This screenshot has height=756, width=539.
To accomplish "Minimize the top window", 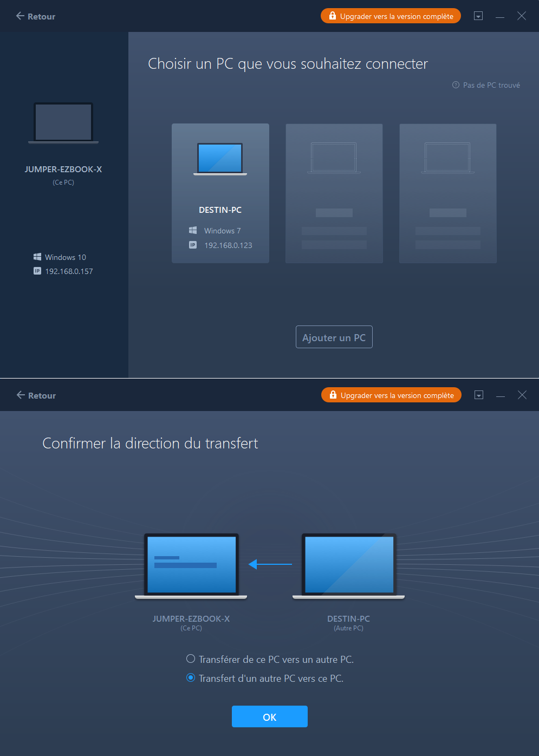I will click(x=500, y=16).
